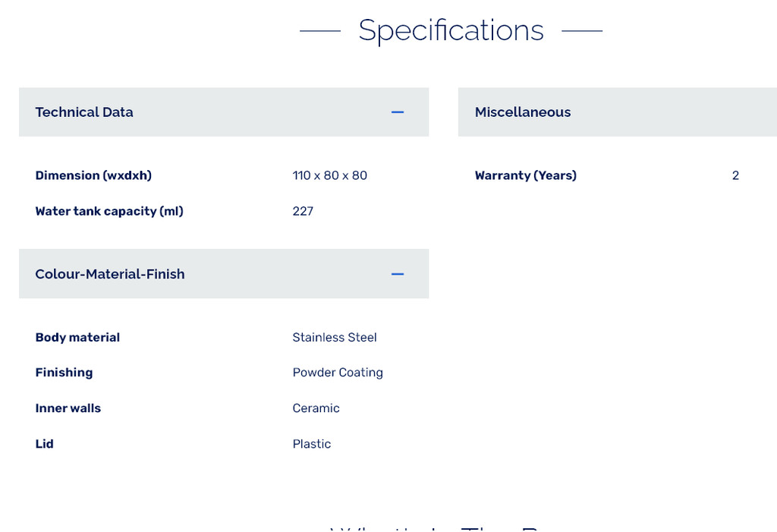Screen dimensions: 777x532
Task: Click the Powder Coating value
Action: pos(338,373)
